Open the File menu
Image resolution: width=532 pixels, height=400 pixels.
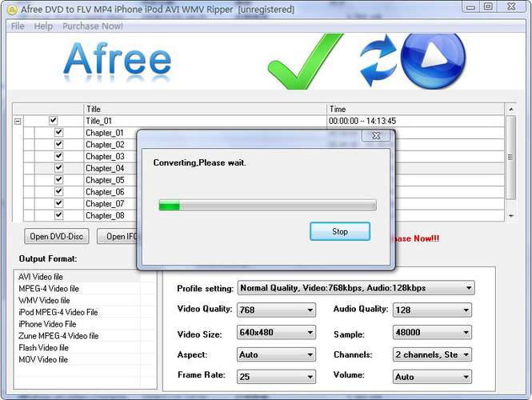[18, 26]
